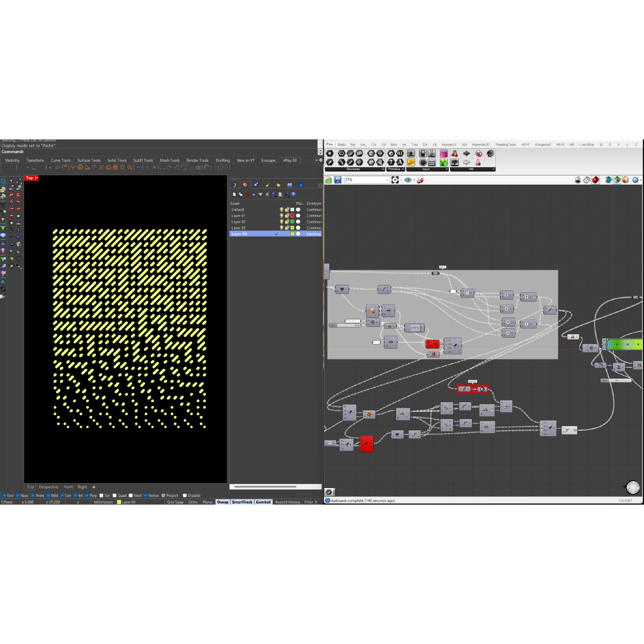Select the red shaded preview mode icon
Screen dimensions: 644x644
click(x=595, y=180)
